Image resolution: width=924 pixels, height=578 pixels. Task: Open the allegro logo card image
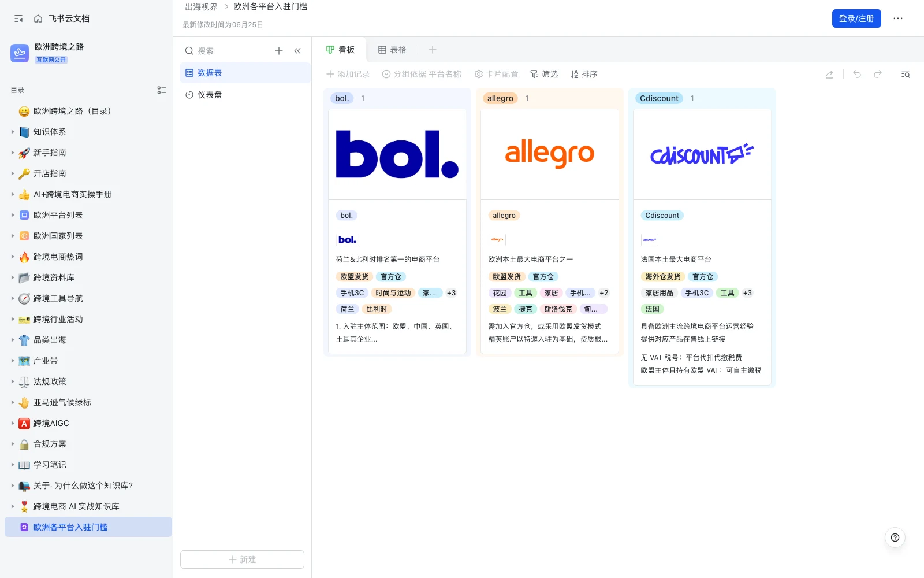click(550, 154)
